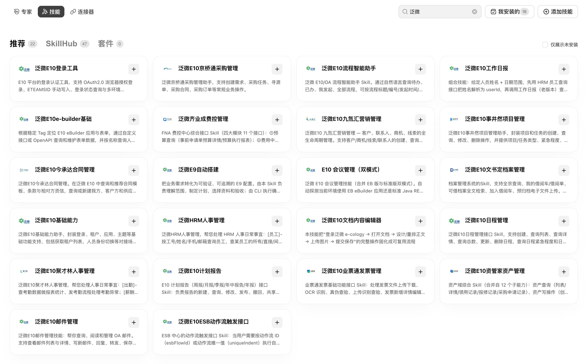This screenshot has height=364, width=588.
Task: Add the 泛微E10邮件管理 skill
Action: 134,323
